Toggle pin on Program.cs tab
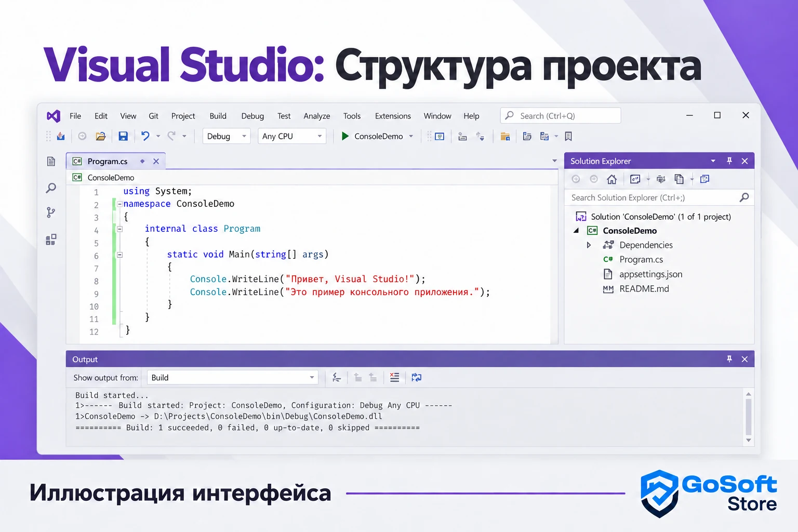 coord(142,161)
